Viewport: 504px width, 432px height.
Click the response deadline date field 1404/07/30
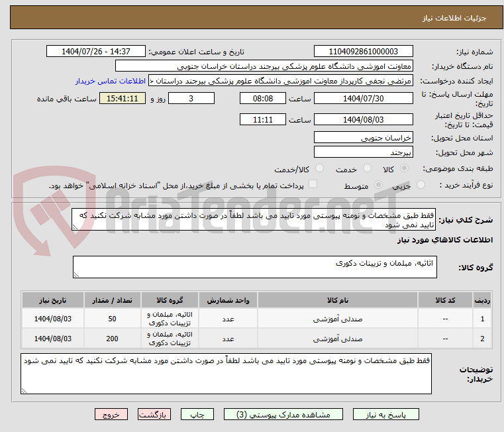tap(363, 99)
